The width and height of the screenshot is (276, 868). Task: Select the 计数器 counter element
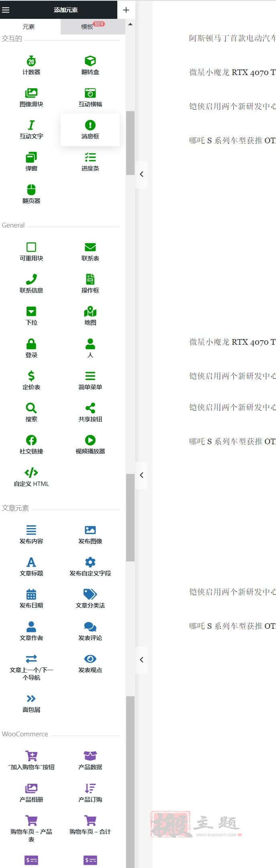(x=31, y=65)
